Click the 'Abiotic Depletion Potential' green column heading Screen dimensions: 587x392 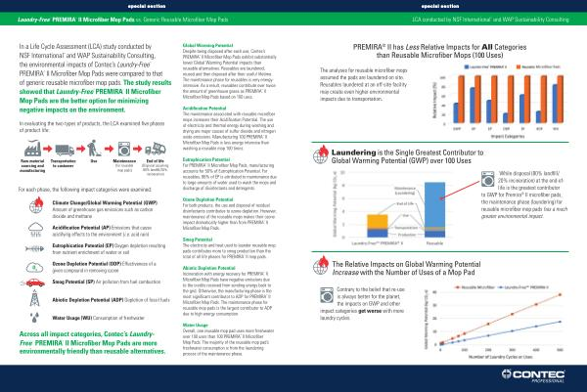[209, 268]
